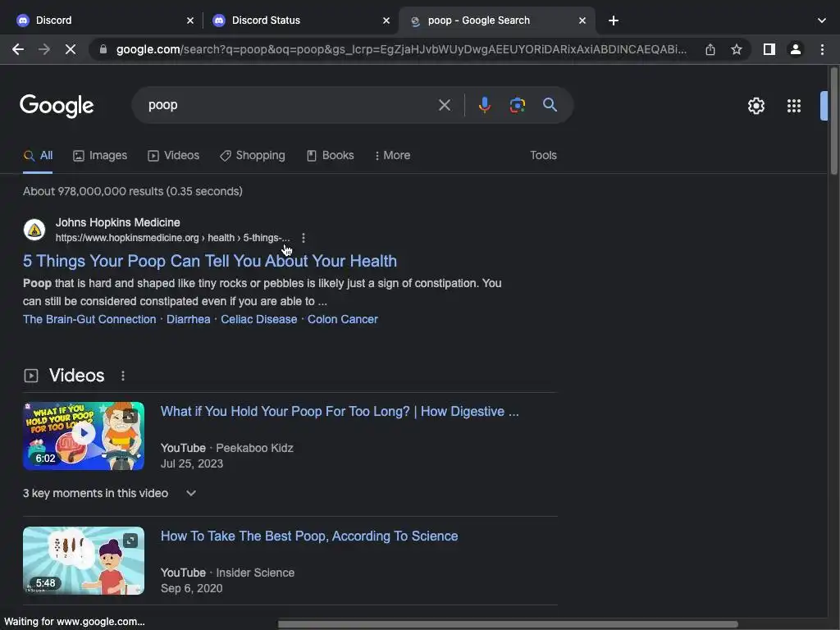Click the 'Sep 6, 2020' video date

(192, 588)
